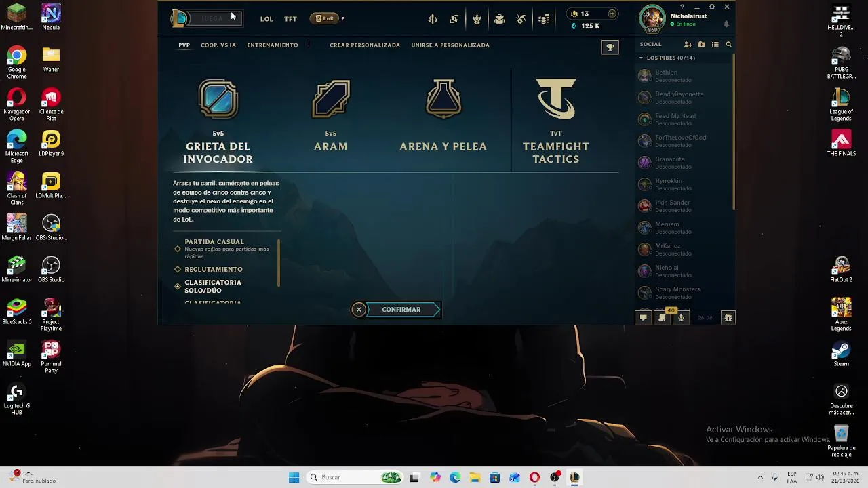This screenshot has height=488, width=868.
Task: Select friend Bethlen in the list
Action: click(x=684, y=76)
